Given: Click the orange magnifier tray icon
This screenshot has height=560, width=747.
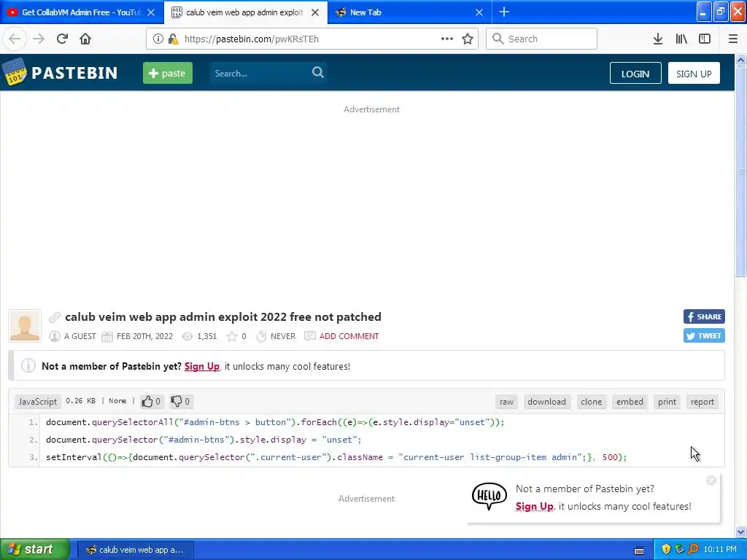Looking at the screenshot, I should pos(694,550).
